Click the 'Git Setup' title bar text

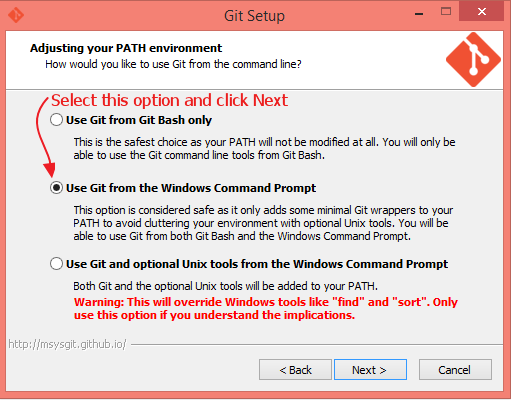coord(254,16)
